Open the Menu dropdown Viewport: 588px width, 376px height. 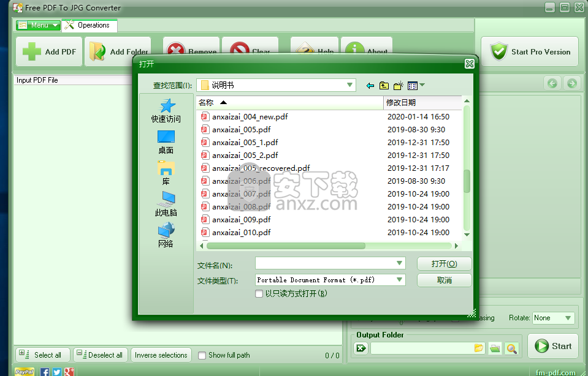[38, 25]
